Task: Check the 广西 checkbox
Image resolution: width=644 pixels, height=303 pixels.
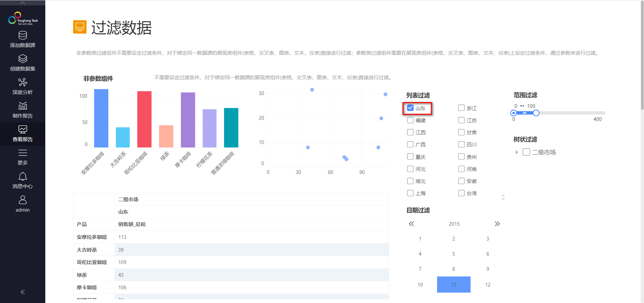Action: pyautogui.click(x=410, y=144)
